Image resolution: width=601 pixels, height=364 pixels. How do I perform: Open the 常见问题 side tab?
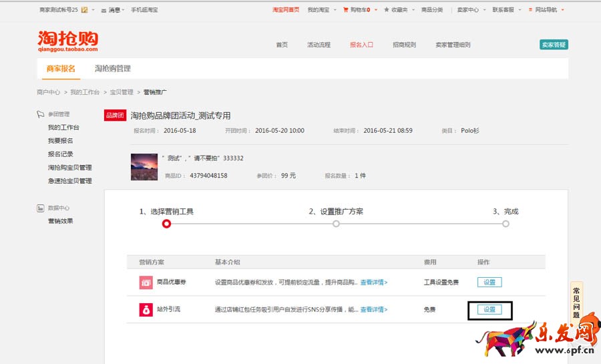click(576, 302)
